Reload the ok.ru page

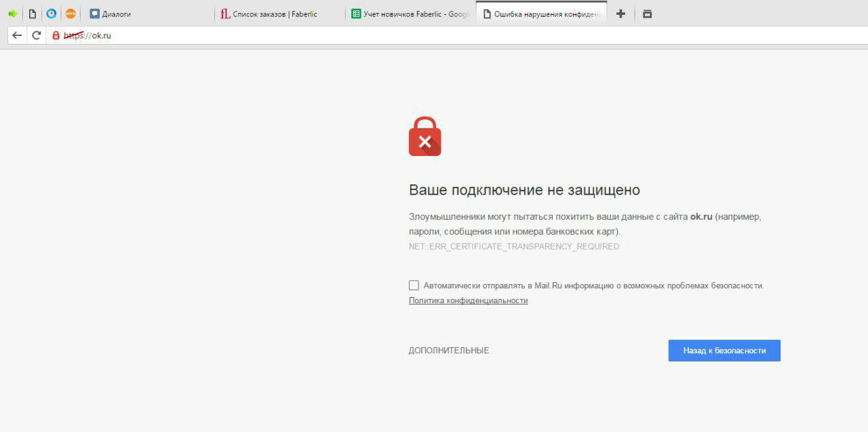pyautogui.click(x=37, y=35)
